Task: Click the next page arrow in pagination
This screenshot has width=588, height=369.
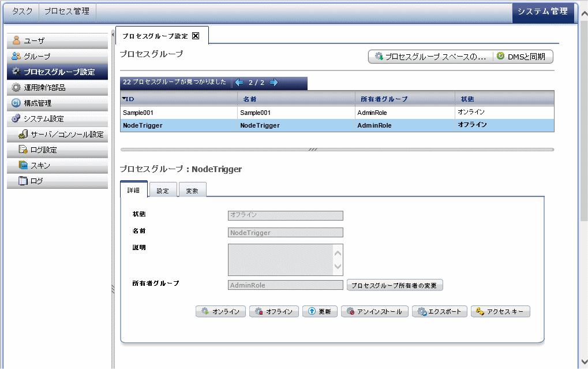Action: (x=274, y=83)
